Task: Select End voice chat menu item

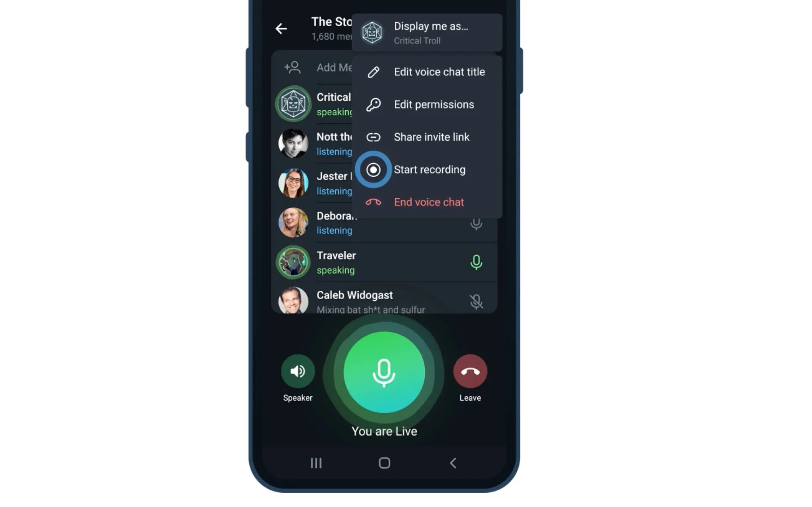Action: pyautogui.click(x=429, y=202)
